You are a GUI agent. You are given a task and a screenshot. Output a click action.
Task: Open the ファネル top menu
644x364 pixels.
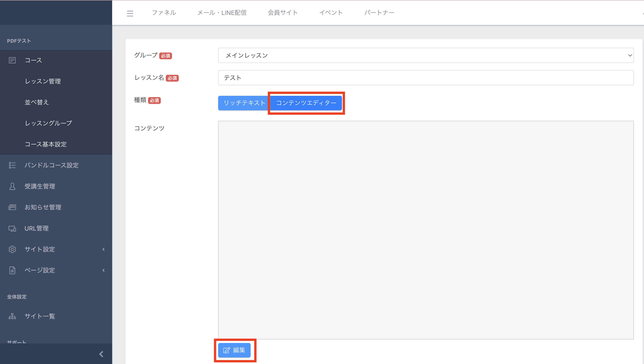(x=164, y=12)
